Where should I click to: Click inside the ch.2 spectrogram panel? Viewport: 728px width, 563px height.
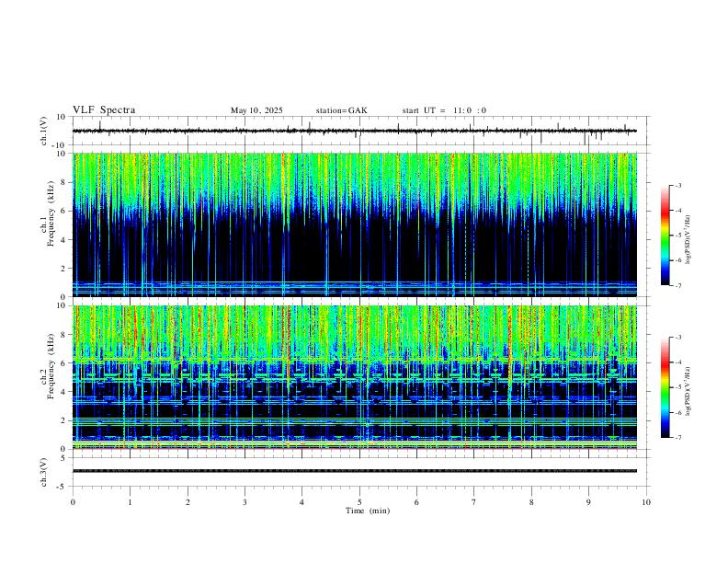click(x=354, y=377)
